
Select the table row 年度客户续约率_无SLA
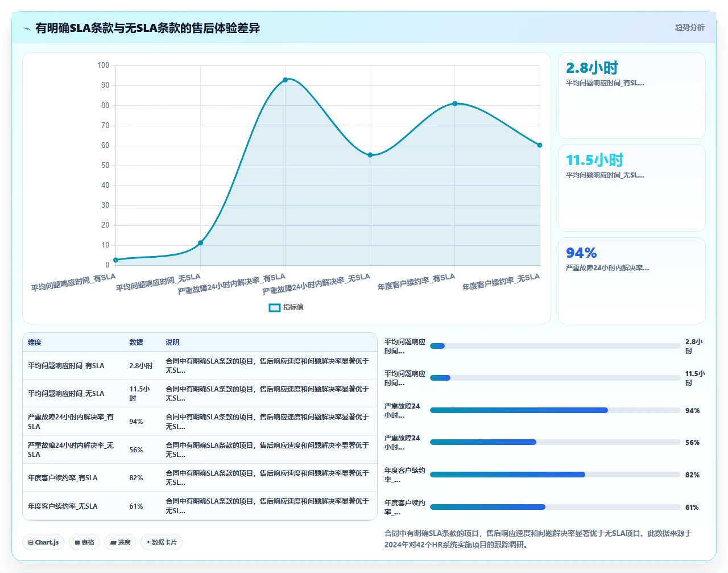(200, 506)
